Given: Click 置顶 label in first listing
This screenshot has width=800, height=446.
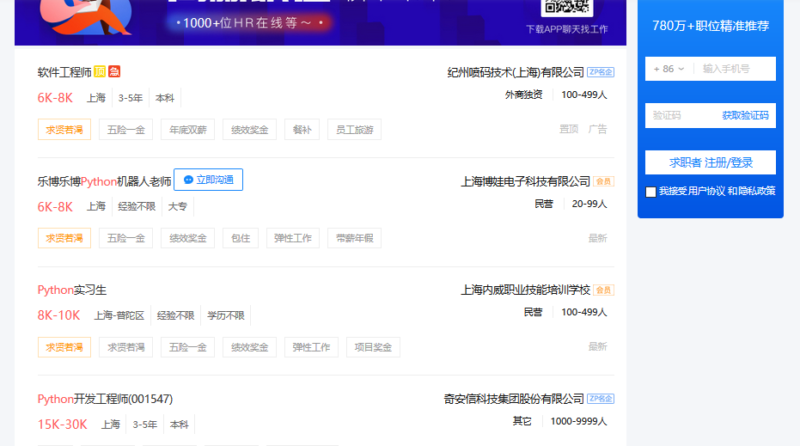Looking at the screenshot, I should (569, 129).
